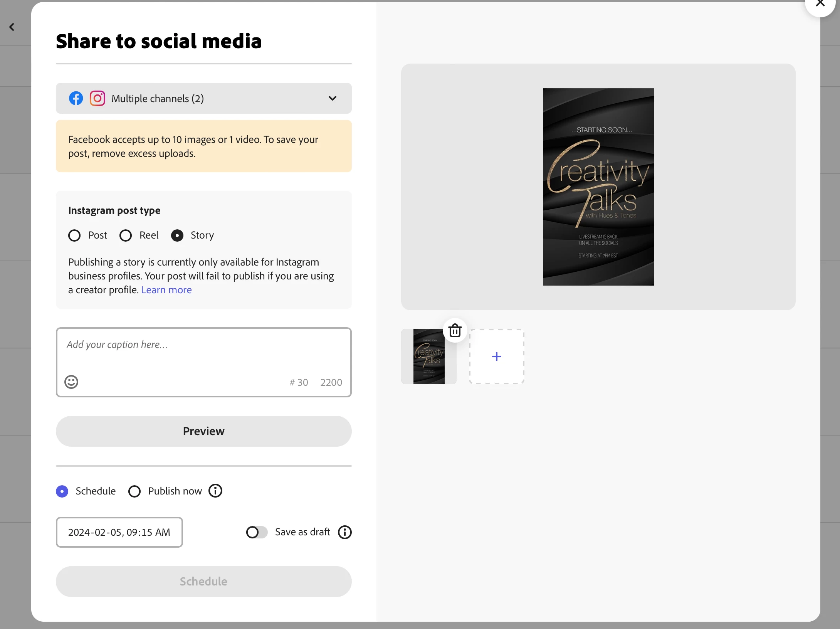Image resolution: width=840 pixels, height=629 pixels.
Task: Click the Instagram channel icon
Action: (x=97, y=98)
